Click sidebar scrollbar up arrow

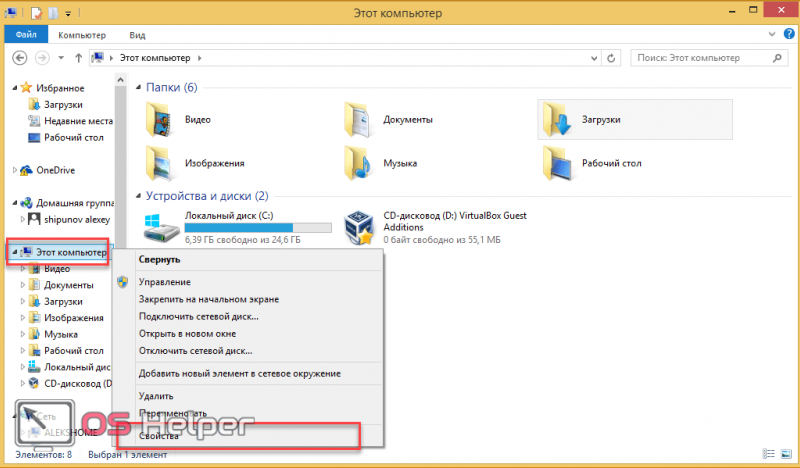click(120, 79)
